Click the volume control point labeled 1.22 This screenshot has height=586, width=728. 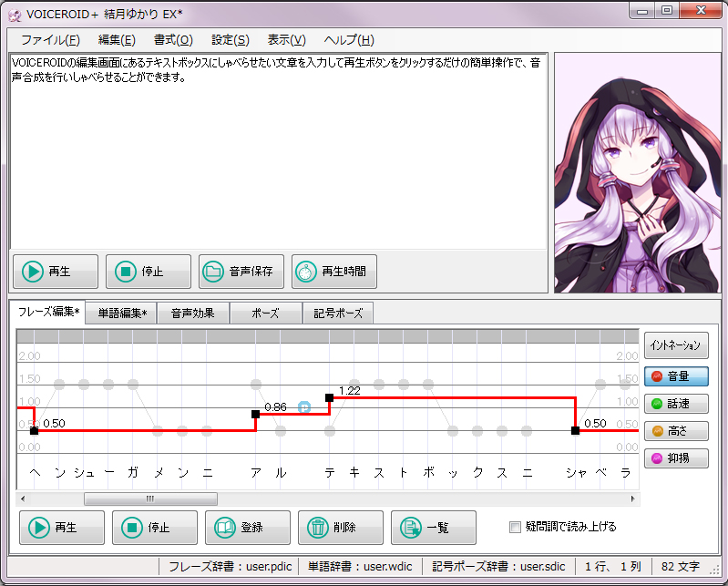point(329,397)
